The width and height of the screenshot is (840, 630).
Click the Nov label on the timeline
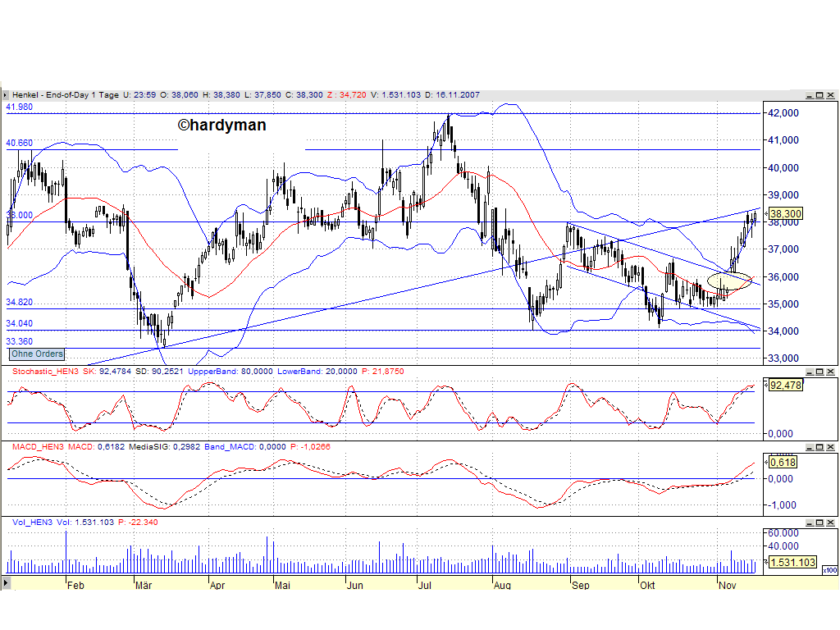(x=728, y=586)
